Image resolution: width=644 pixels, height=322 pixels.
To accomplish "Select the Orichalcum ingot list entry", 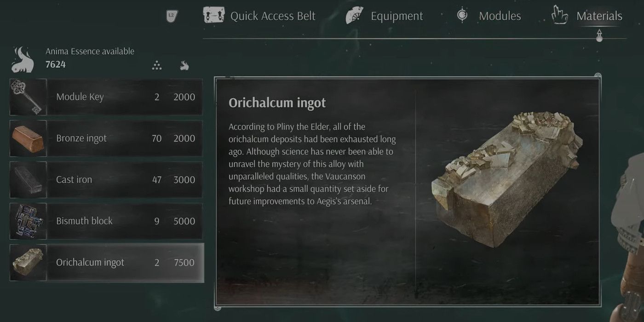I will (106, 262).
